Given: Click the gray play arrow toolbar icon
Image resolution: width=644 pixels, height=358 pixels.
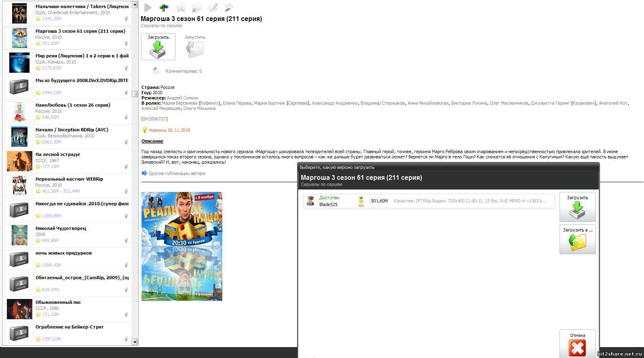Looking at the screenshot, I should coord(148,8).
